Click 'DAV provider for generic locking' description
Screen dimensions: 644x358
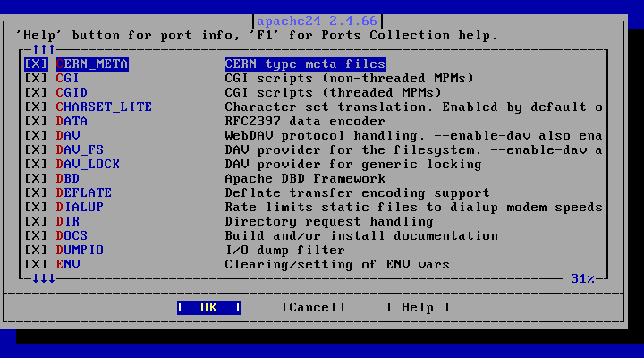[353, 165]
